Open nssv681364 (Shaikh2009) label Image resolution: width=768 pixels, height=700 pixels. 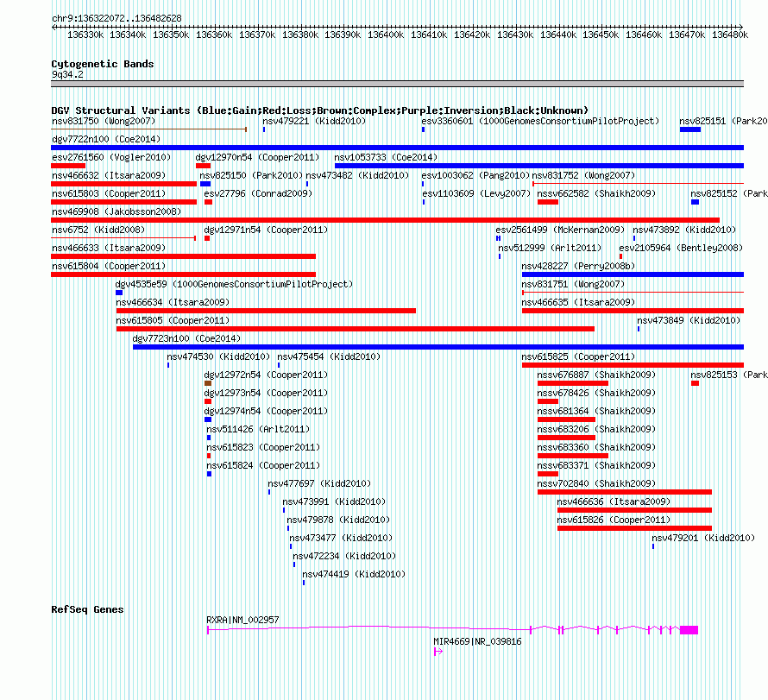point(596,411)
